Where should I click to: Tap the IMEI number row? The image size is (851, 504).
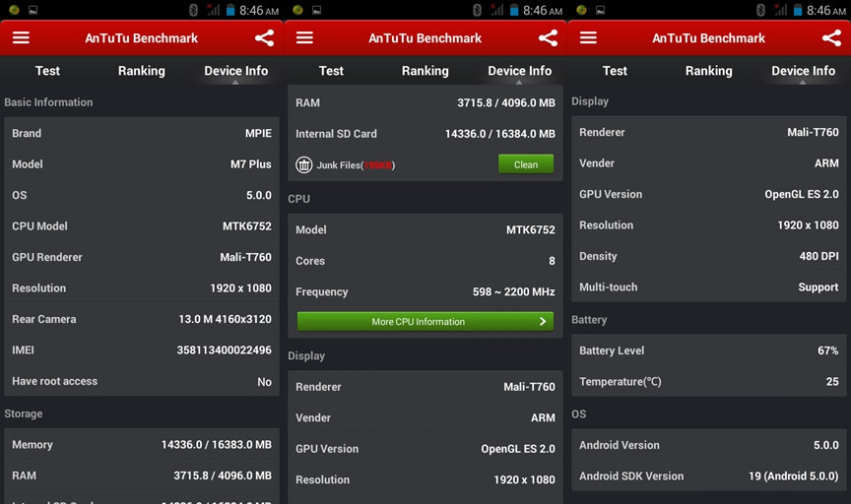click(142, 349)
